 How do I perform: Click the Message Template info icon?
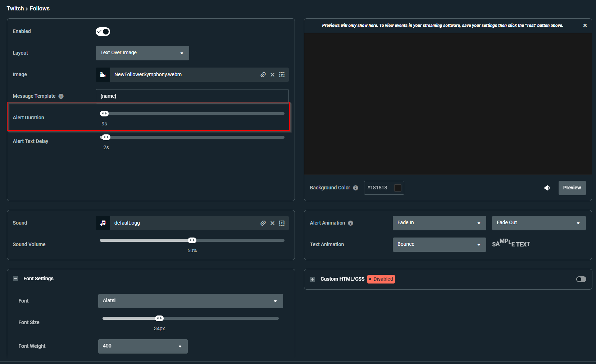tap(61, 96)
